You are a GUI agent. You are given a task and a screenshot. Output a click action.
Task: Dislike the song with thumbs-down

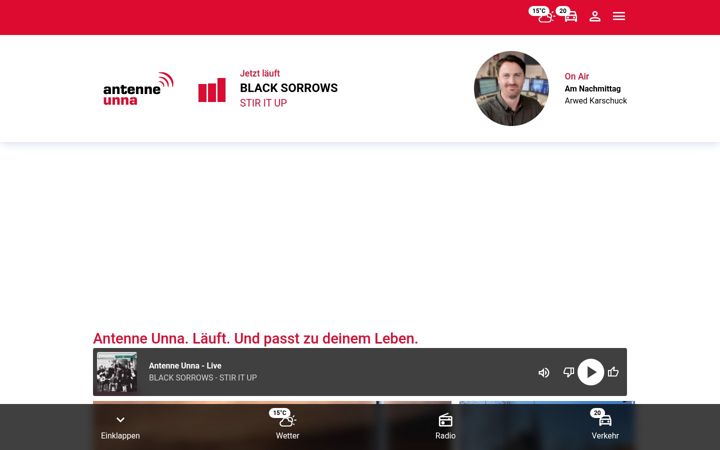tap(568, 372)
